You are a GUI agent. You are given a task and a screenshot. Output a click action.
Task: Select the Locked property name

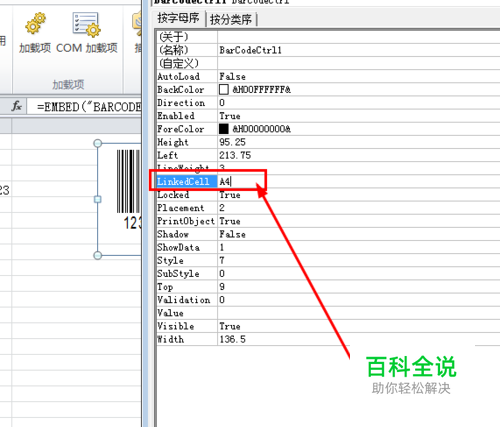coord(173,195)
